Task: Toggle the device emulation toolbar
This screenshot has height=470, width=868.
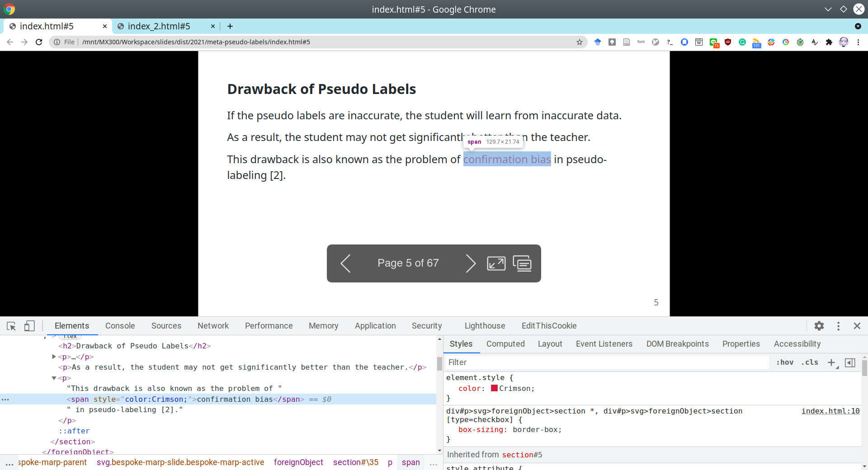Action: point(29,326)
